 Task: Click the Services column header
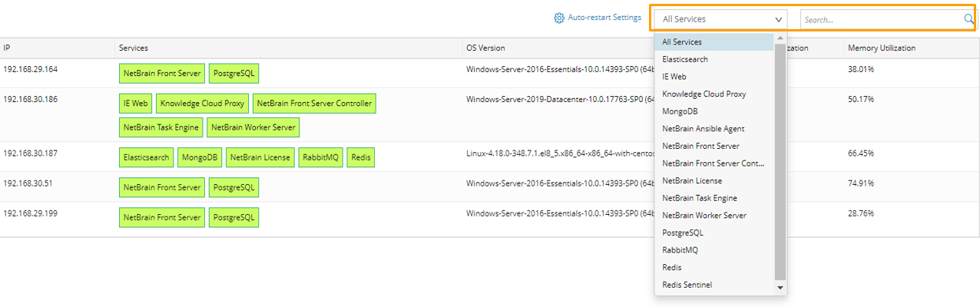pos(134,48)
